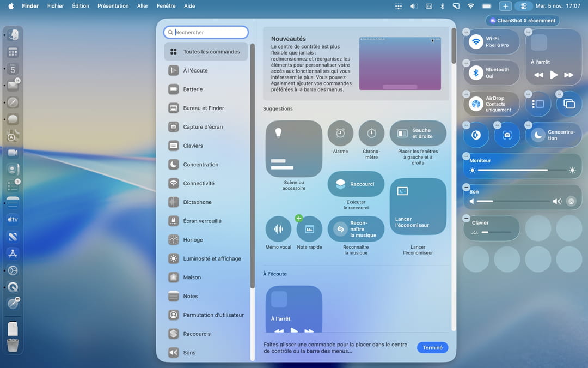Click the Alarme control icon

click(340, 134)
